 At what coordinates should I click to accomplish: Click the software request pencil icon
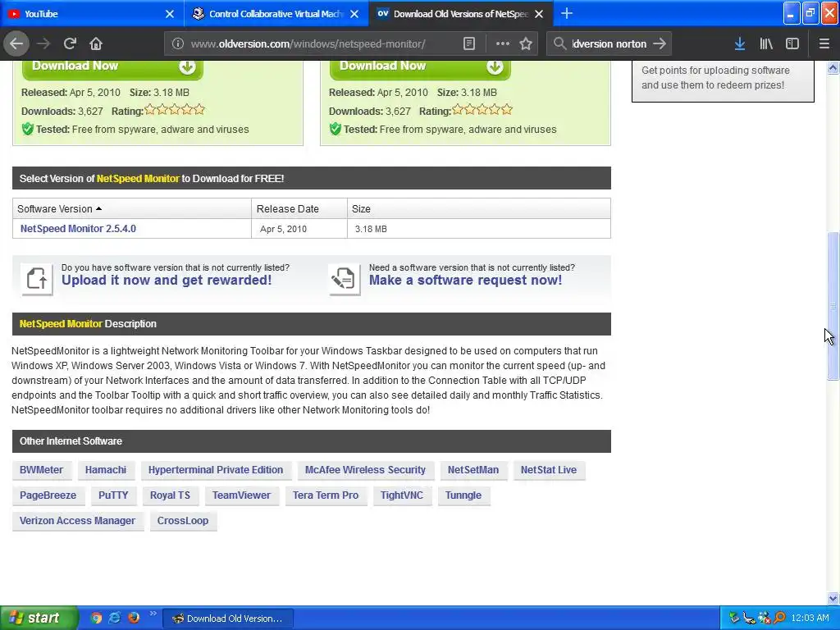click(344, 279)
